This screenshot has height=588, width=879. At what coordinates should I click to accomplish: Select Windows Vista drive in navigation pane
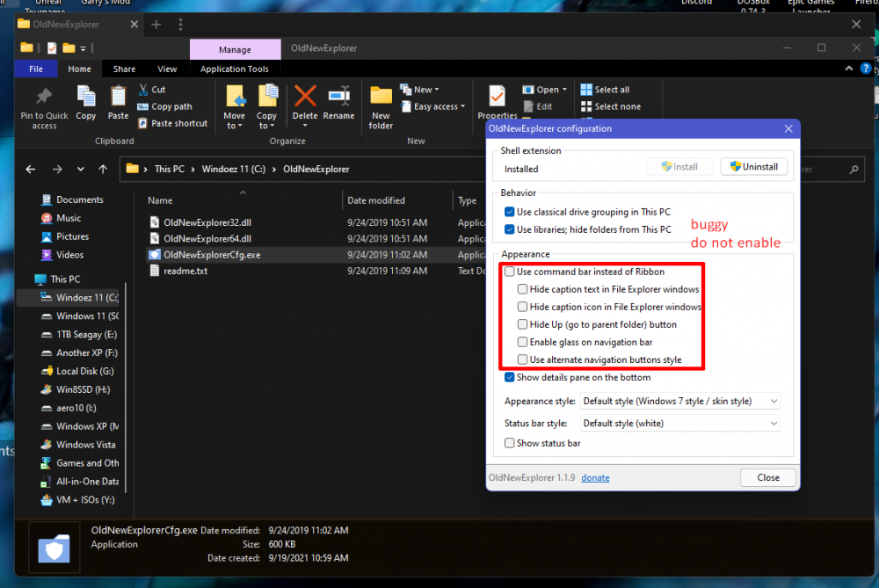pyautogui.click(x=86, y=445)
